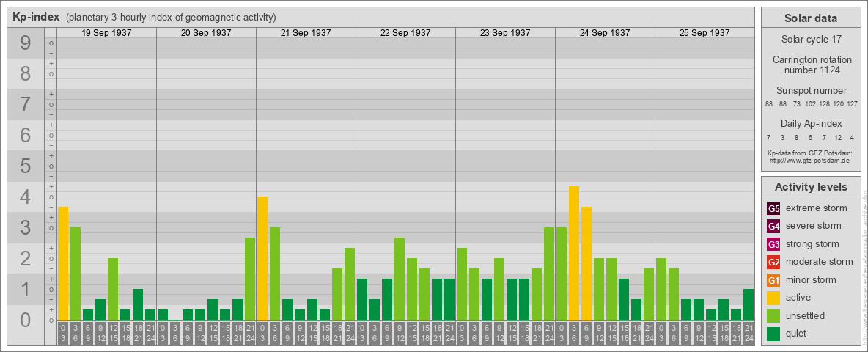Click the 21-24h bar on 21 Sep
868x352 pixels.
349,285
